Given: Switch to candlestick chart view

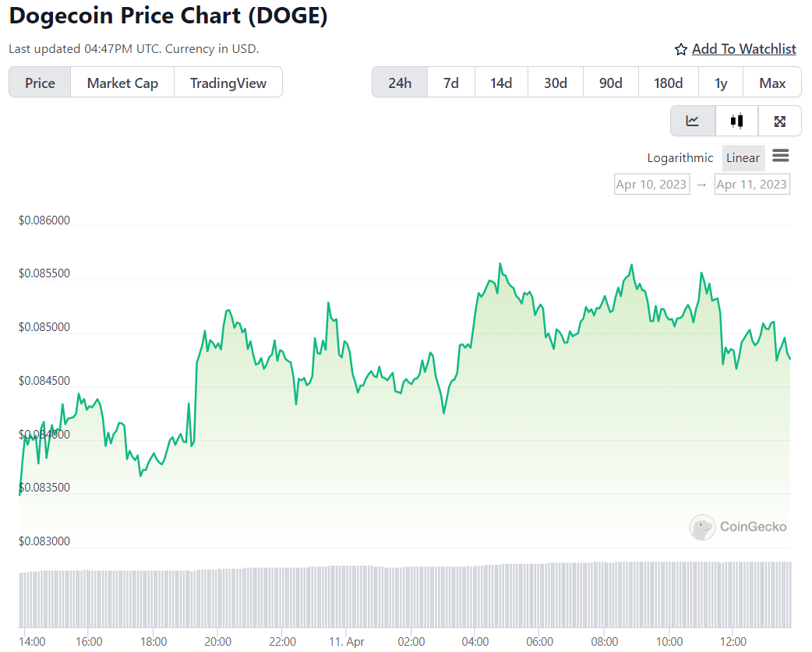Looking at the screenshot, I should point(736,121).
